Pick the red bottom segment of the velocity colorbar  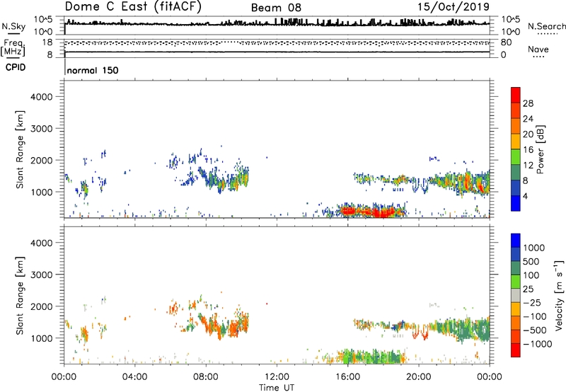point(516,350)
